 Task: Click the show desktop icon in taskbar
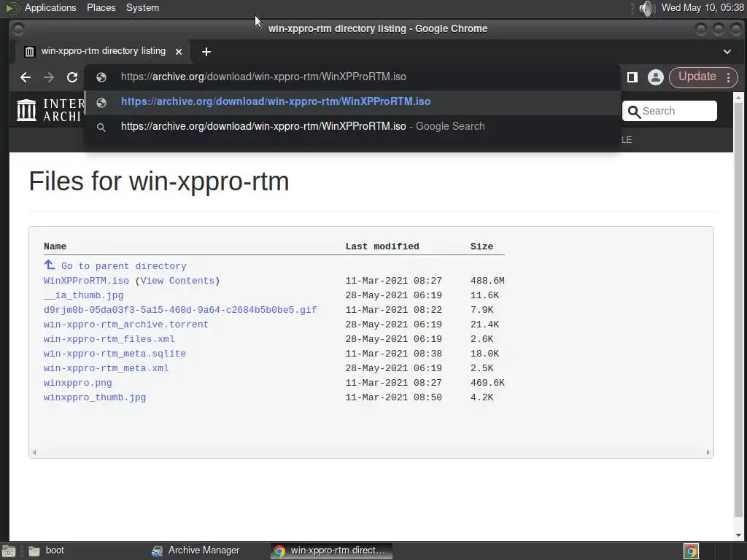tap(9, 551)
